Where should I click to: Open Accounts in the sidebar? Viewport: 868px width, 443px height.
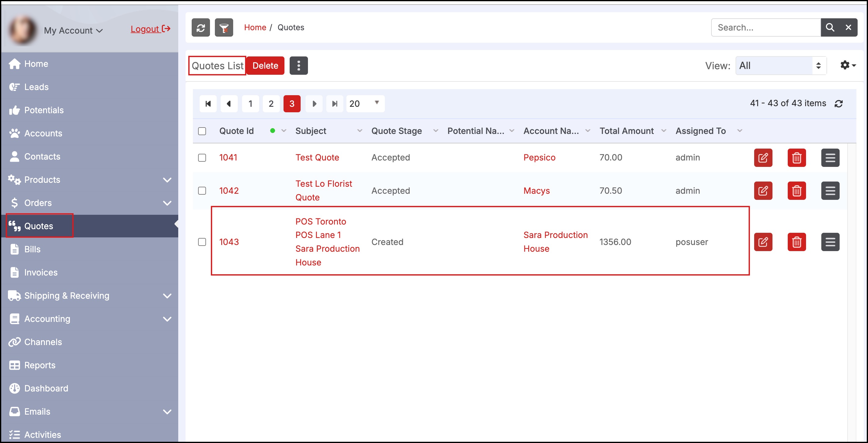click(90, 133)
